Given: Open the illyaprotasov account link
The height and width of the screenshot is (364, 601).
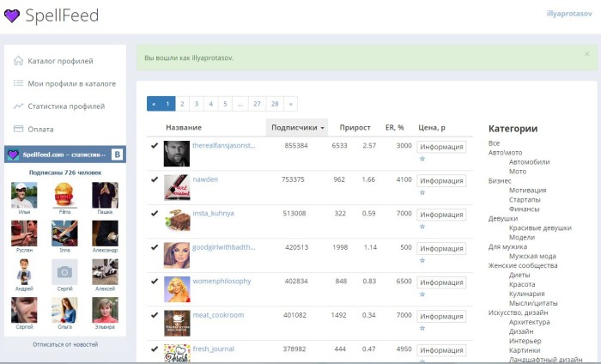Looking at the screenshot, I should coord(569,14).
